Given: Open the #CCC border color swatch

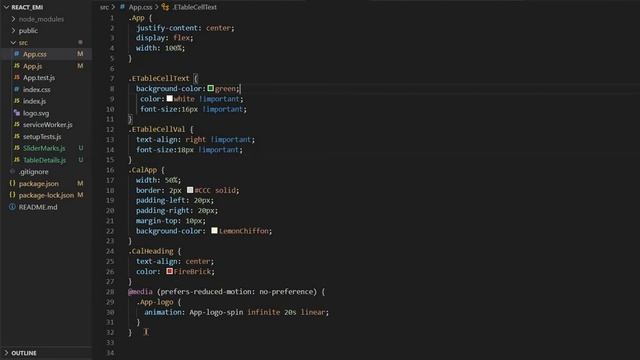Looking at the screenshot, I should 190,190.
